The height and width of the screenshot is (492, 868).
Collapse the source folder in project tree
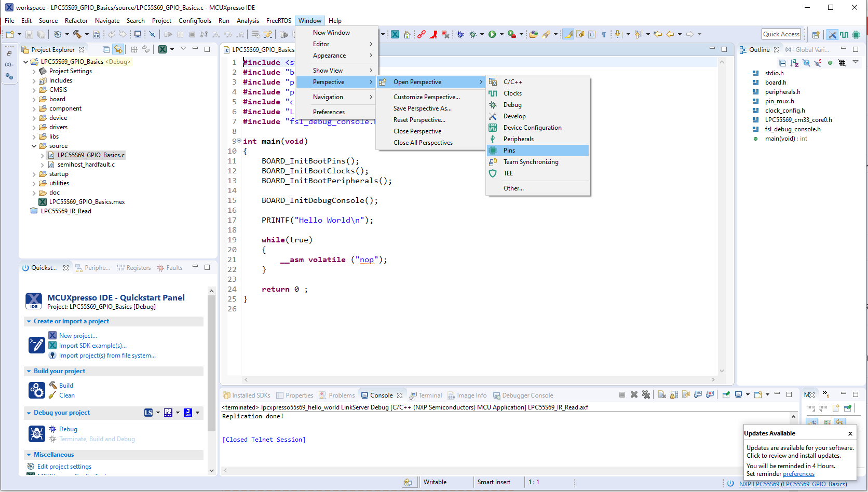[x=34, y=146]
